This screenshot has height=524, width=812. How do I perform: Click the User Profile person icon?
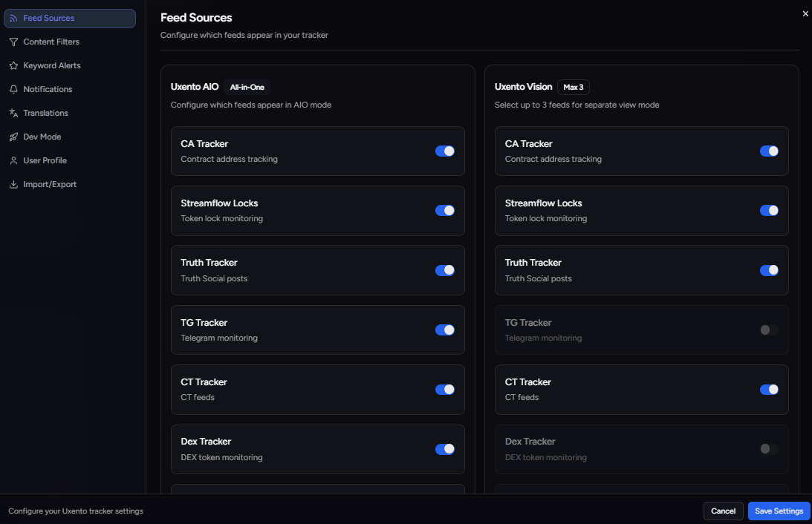(13, 160)
